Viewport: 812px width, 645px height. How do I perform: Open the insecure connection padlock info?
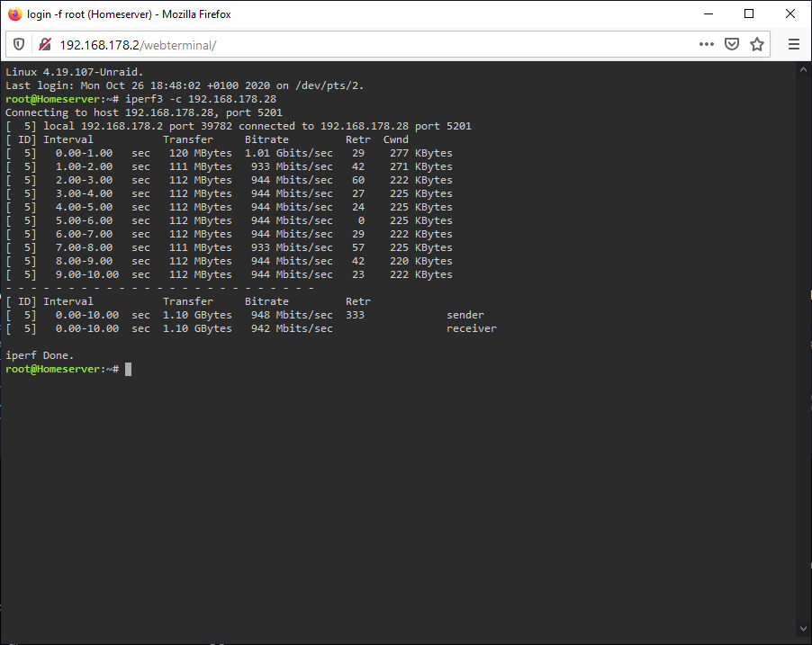pyautogui.click(x=45, y=44)
